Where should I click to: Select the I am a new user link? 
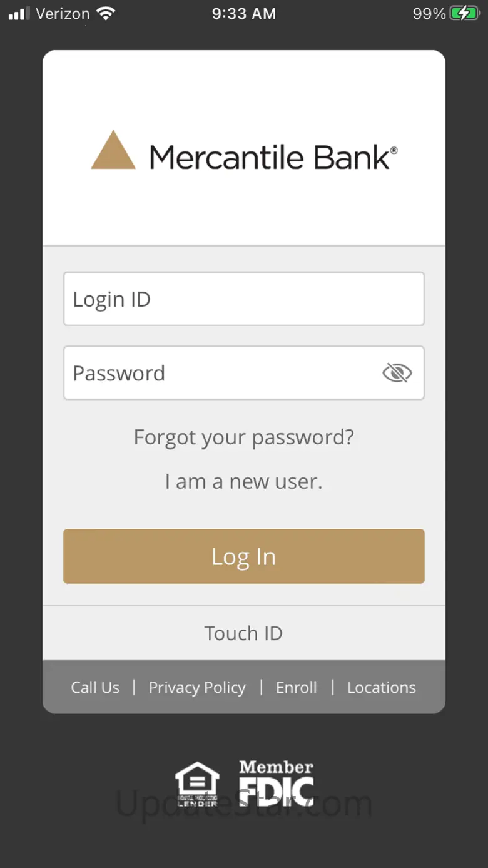coord(244,482)
